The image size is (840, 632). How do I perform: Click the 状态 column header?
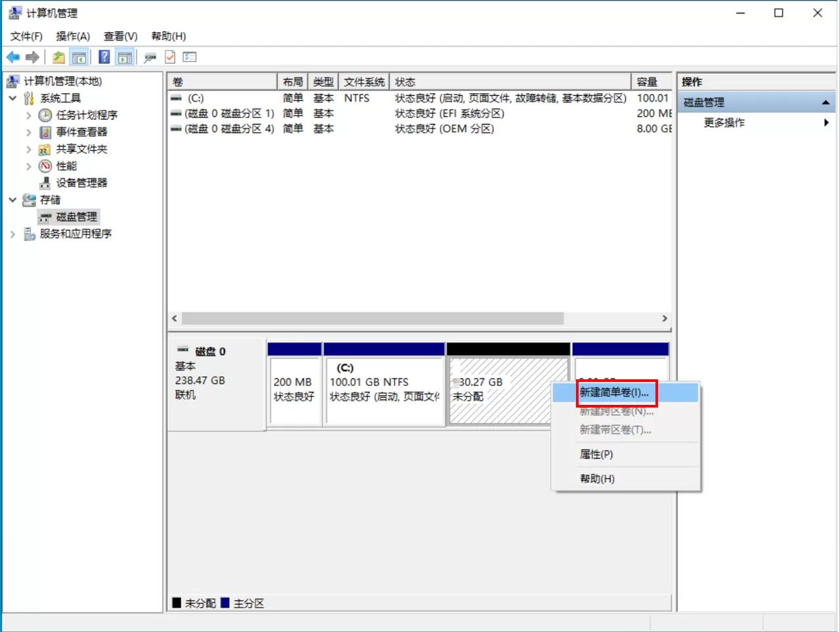(x=405, y=82)
